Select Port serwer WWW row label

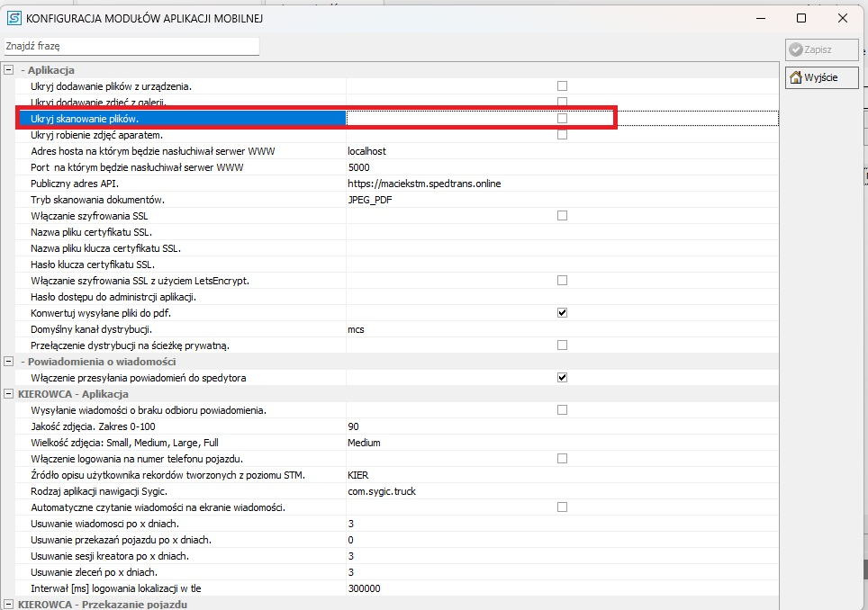point(137,167)
